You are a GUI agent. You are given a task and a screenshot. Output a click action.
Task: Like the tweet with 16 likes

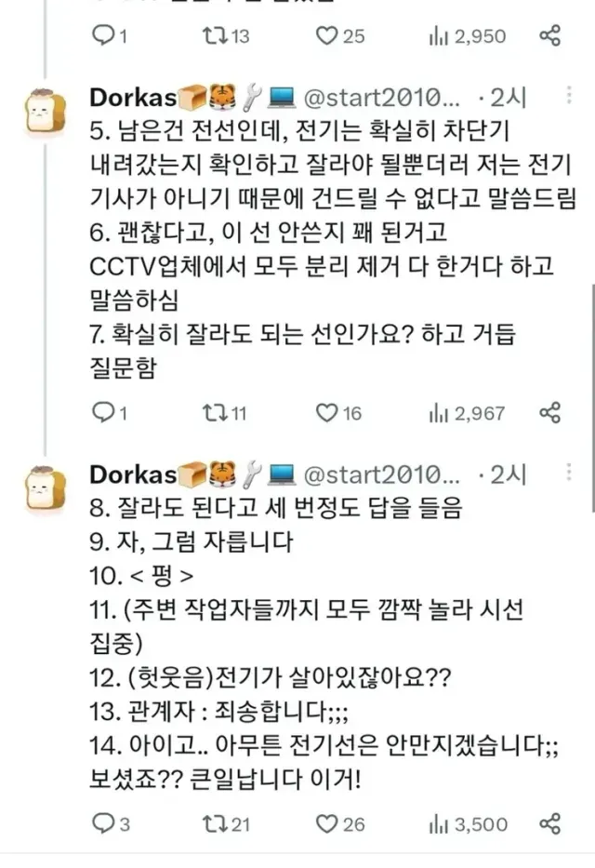click(x=325, y=412)
